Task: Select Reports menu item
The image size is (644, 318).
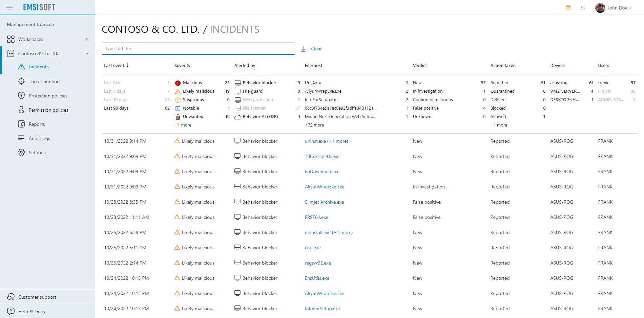Action: click(37, 124)
